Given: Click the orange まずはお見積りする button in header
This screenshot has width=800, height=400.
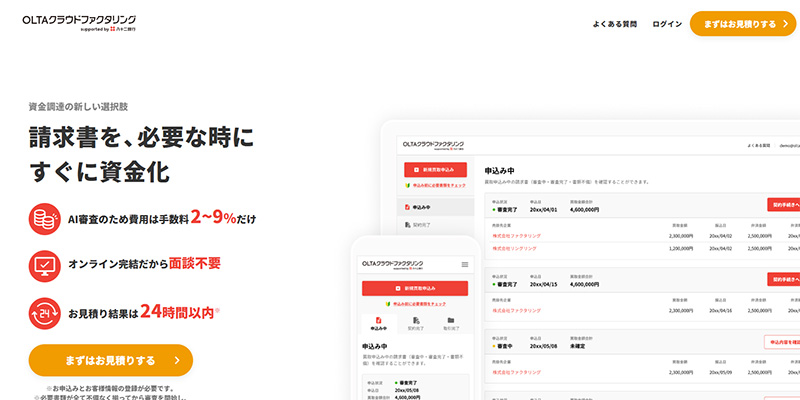Looking at the screenshot, I should [743, 23].
